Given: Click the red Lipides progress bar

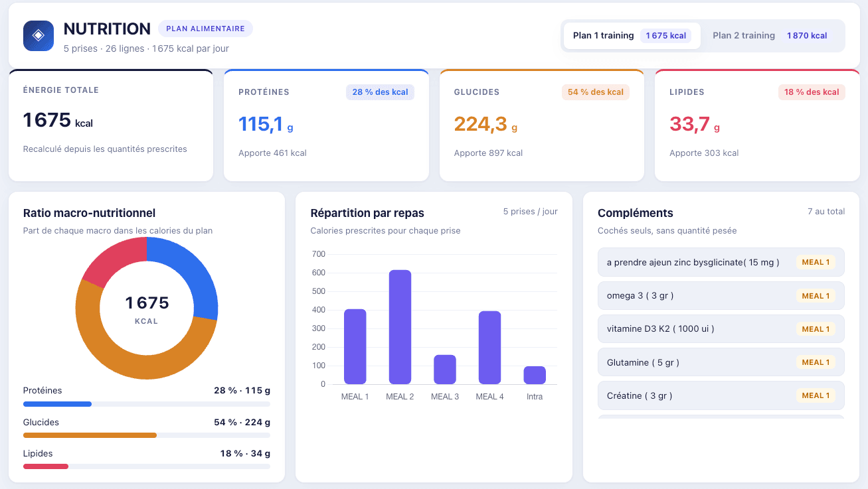Looking at the screenshot, I should click(46, 466).
